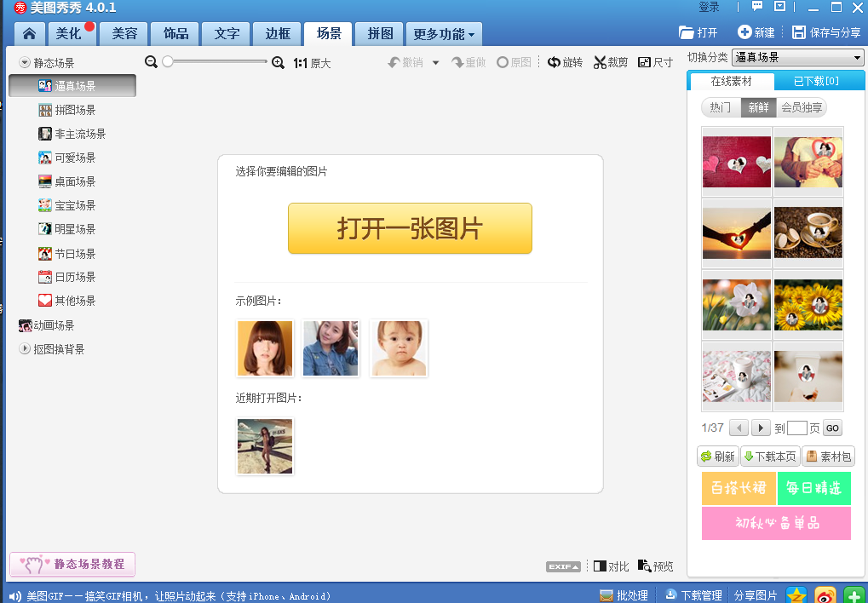Click the zoom slider handle
Image resolution: width=868 pixels, height=603 pixels.
pos(168,62)
